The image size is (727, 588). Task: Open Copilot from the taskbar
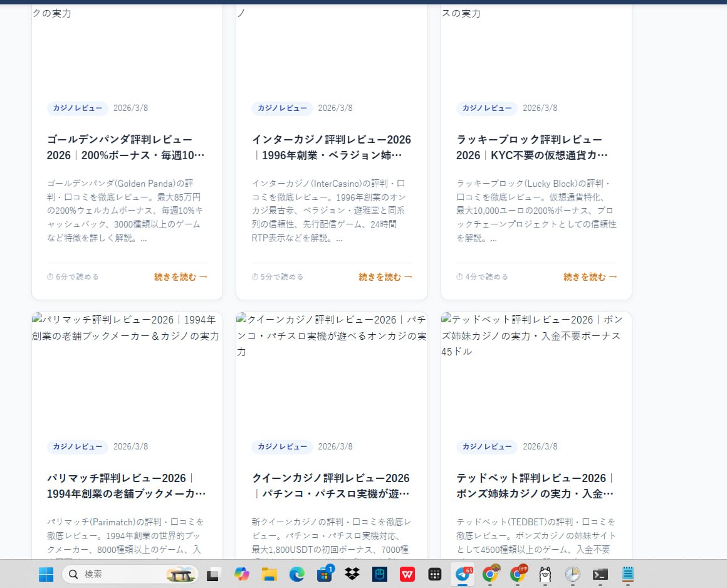click(x=241, y=574)
